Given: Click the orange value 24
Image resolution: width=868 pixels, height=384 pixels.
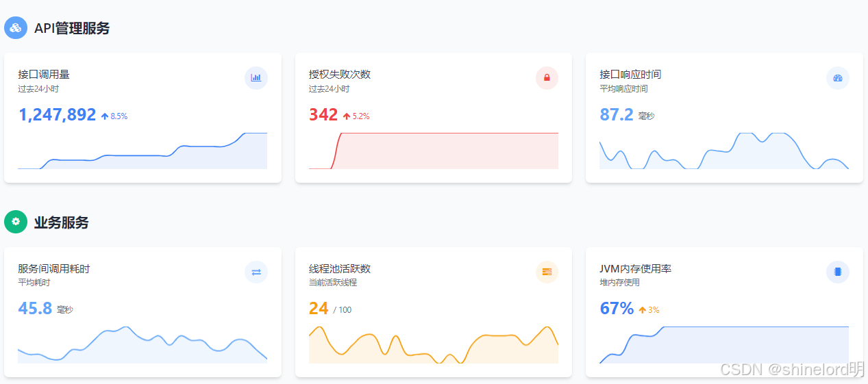Looking at the screenshot, I should (x=319, y=308).
